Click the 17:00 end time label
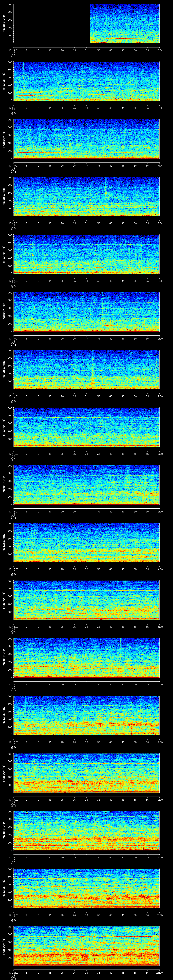Screen dimensions: 173x980 (159, 742)
